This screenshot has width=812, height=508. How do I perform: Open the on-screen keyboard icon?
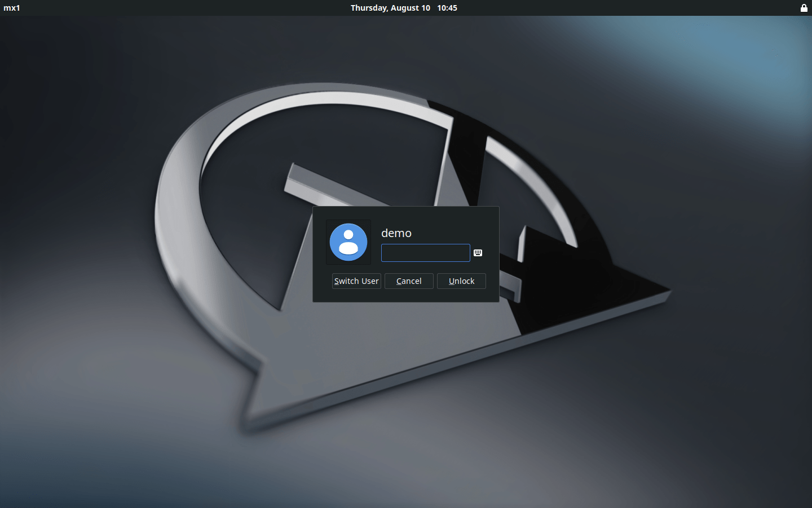coord(478,253)
